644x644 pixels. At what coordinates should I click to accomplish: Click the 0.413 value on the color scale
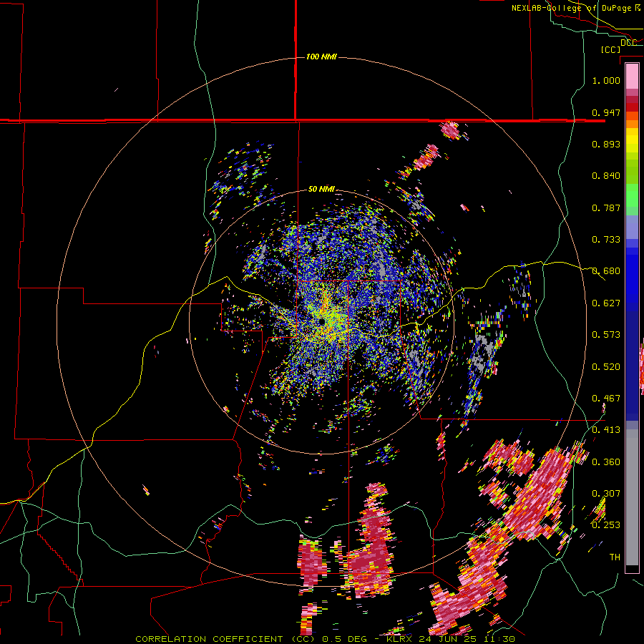[x=606, y=430]
